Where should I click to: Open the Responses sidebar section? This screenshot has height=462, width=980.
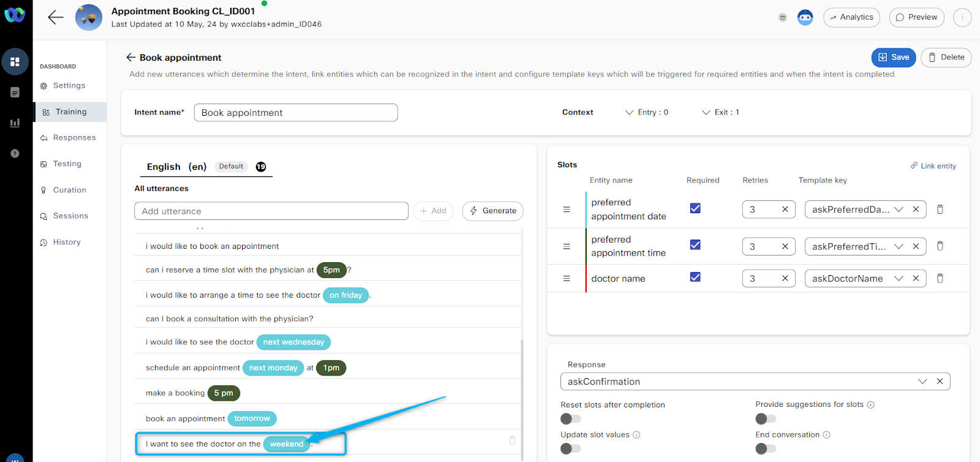point(74,138)
